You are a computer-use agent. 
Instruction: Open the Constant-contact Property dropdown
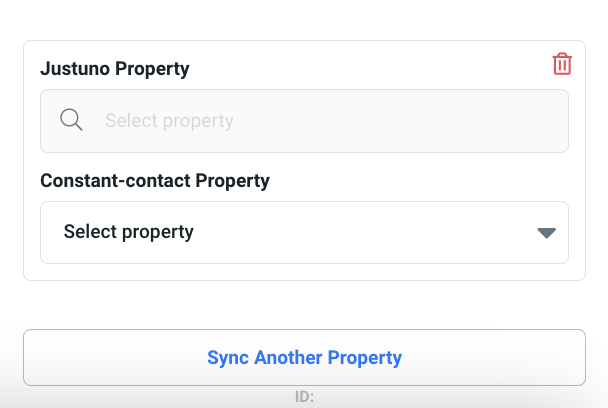(x=304, y=232)
